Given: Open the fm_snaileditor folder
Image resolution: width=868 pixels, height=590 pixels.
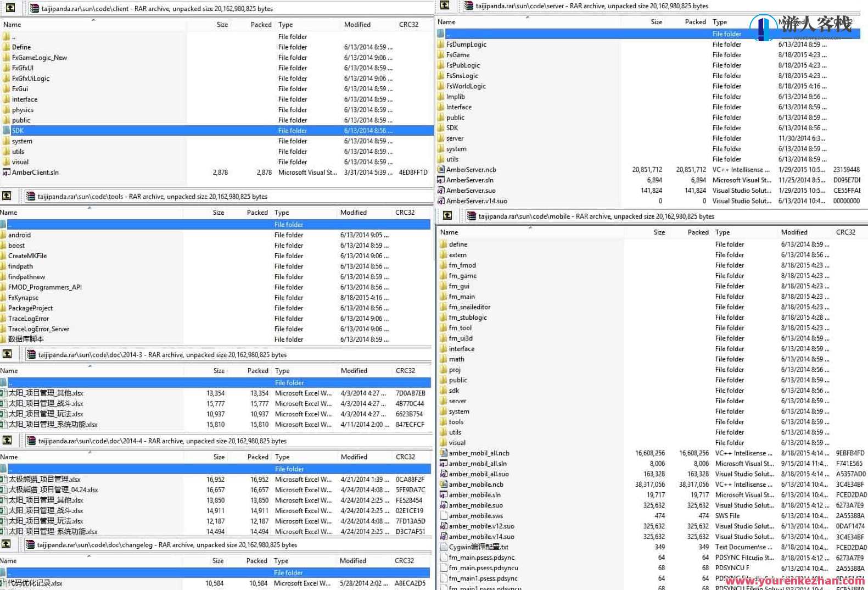Looking at the screenshot, I should pos(469,307).
